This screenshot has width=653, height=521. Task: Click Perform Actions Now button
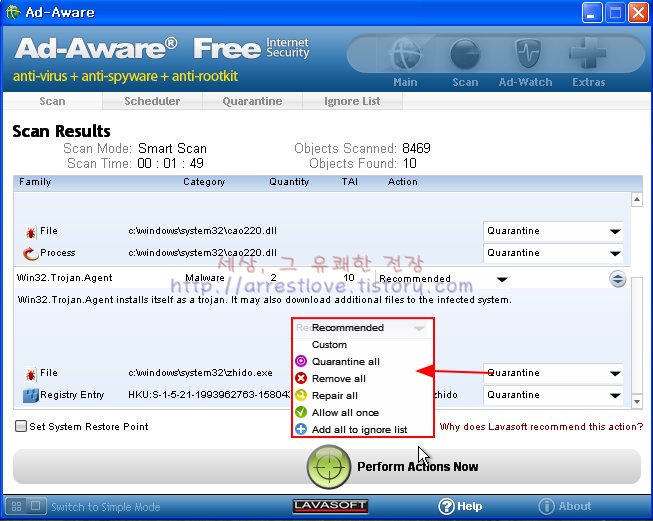point(327,467)
